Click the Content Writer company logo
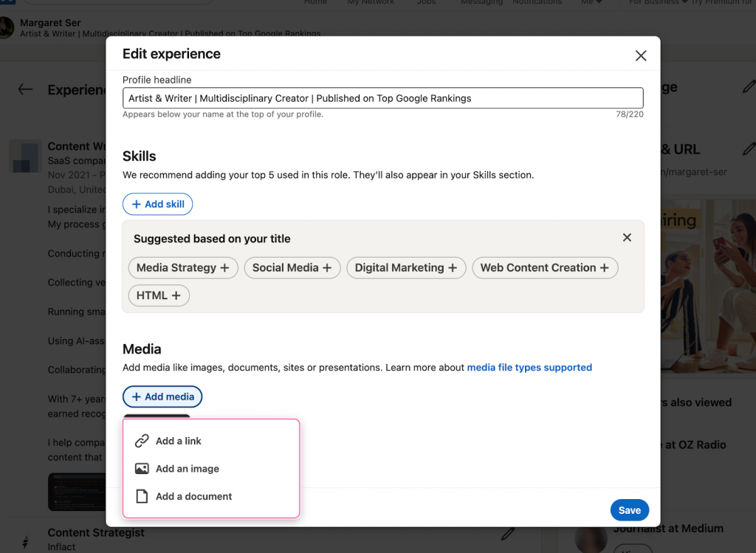Screen dimensions: 756x553 click(25, 157)
